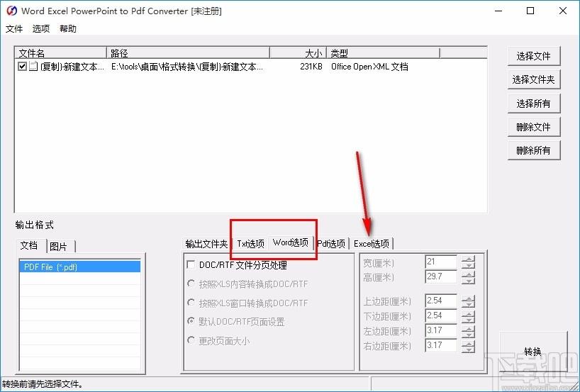Click the 选择所有 button
The height and width of the screenshot is (392, 580).
tap(534, 103)
